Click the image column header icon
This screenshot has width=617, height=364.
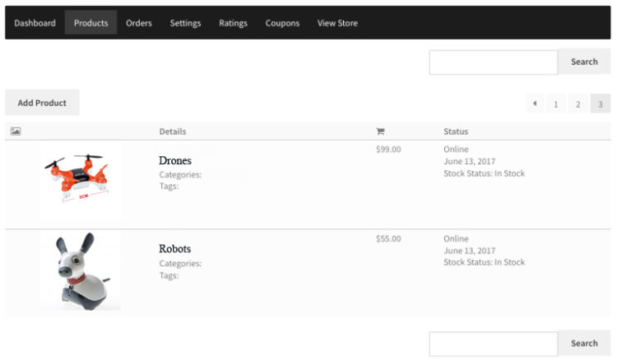pyautogui.click(x=16, y=131)
